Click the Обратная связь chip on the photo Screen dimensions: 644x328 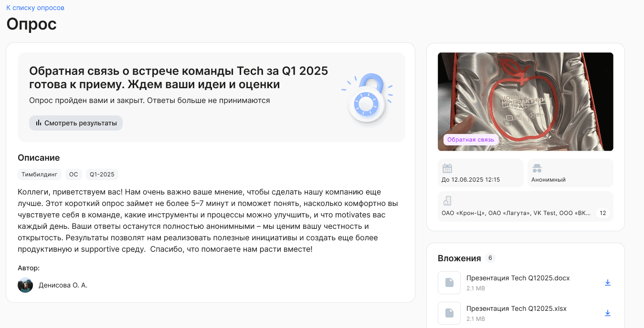(x=470, y=140)
